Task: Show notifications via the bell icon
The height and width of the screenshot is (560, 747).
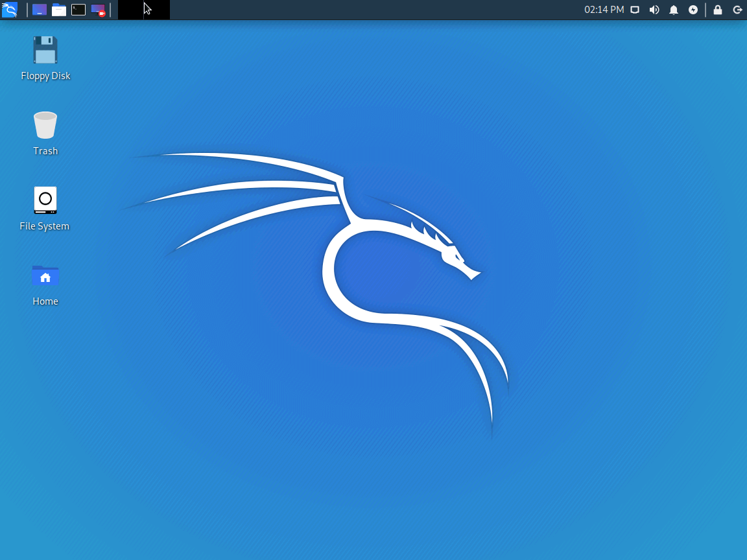Action: (x=674, y=10)
